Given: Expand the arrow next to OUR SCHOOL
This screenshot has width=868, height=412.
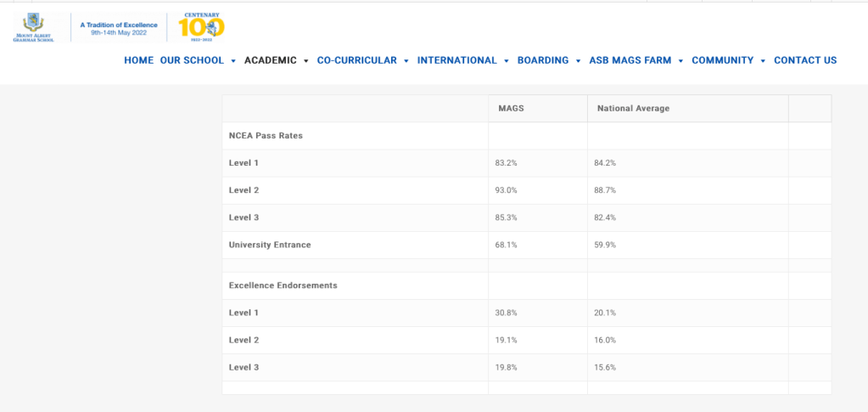Looking at the screenshot, I should pos(233,61).
